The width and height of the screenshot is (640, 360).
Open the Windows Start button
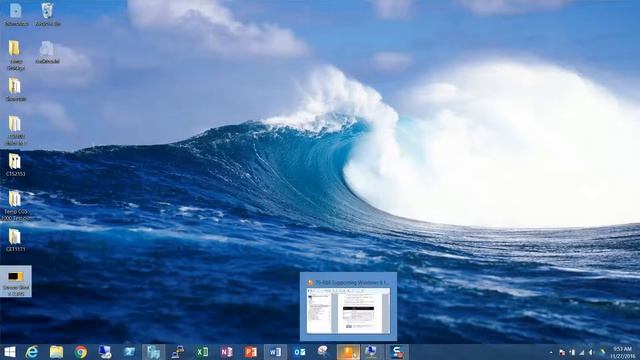(x=9, y=352)
